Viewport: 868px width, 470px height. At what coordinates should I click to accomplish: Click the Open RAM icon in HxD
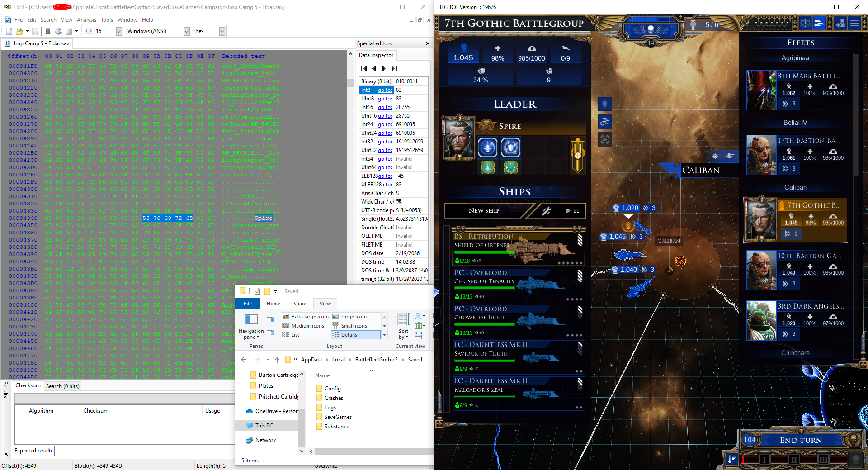48,31
